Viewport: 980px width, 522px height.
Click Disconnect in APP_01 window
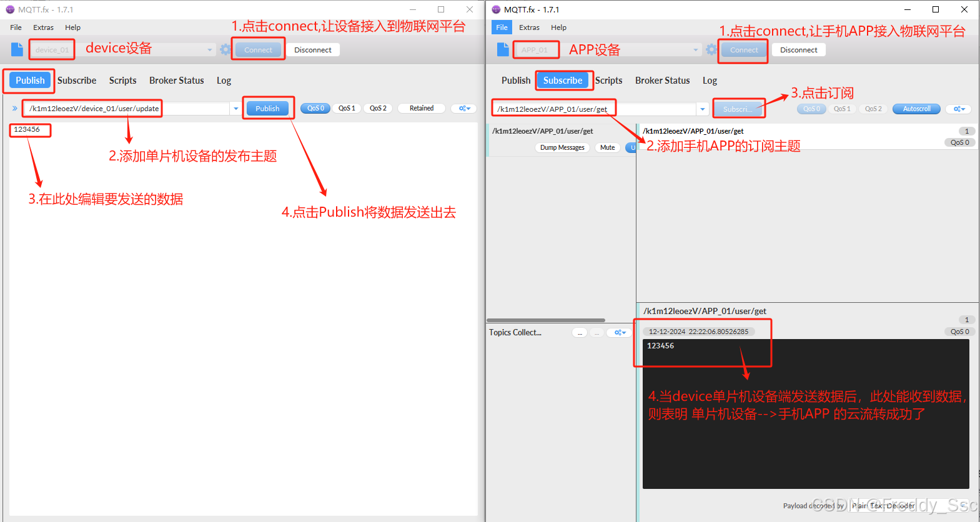pyautogui.click(x=799, y=50)
